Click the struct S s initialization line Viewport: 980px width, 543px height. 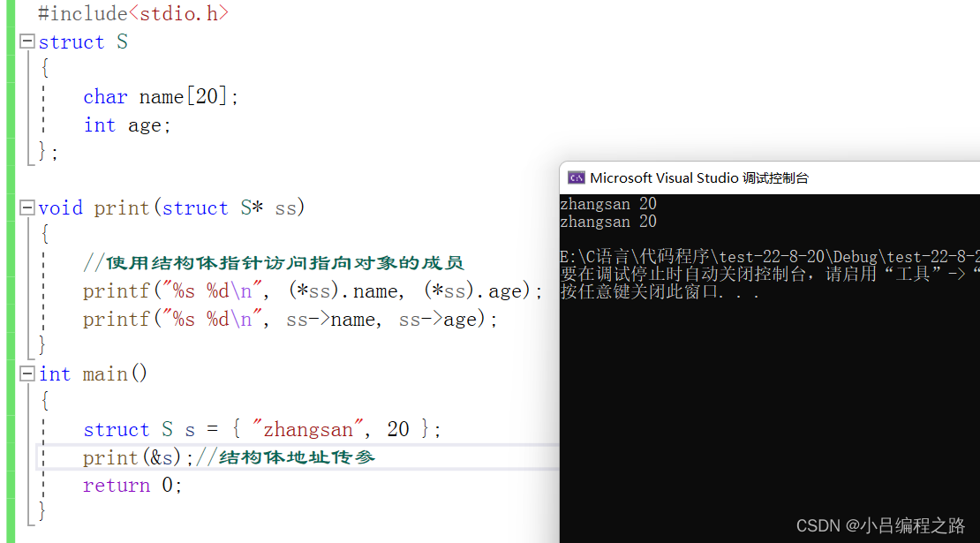[x=262, y=429]
